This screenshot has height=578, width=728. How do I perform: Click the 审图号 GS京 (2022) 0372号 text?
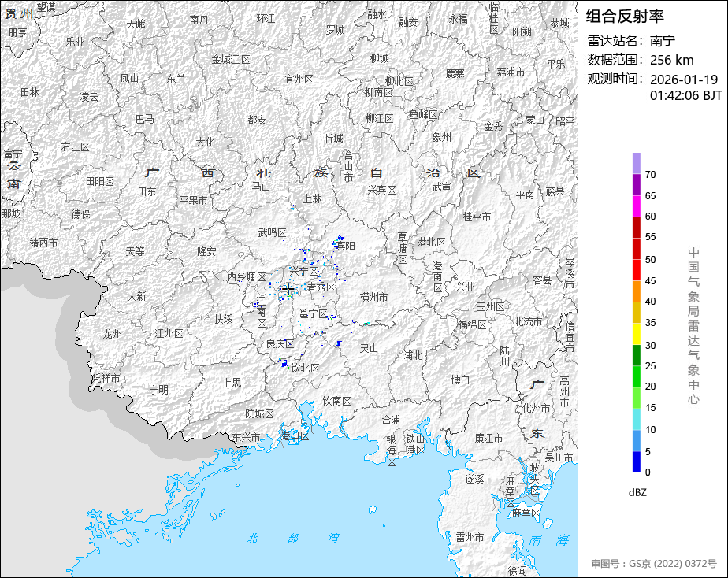click(654, 564)
